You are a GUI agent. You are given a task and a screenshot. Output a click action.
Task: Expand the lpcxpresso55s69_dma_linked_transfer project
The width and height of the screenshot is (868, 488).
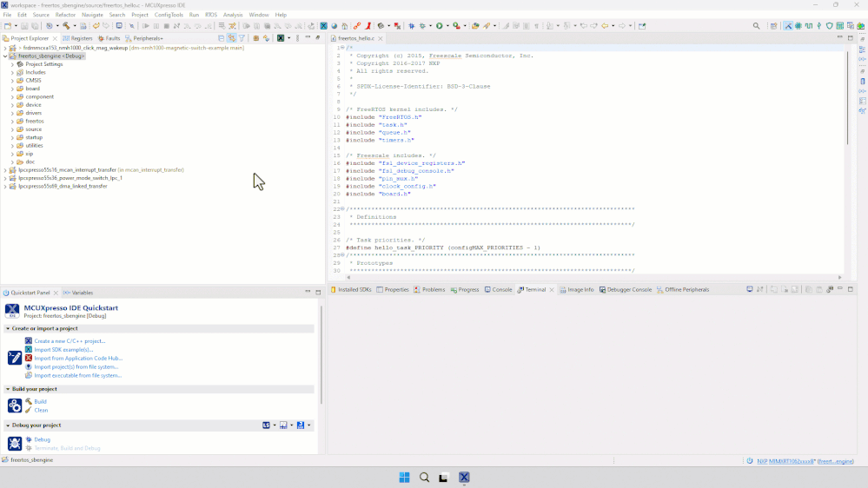coord(5,187)
